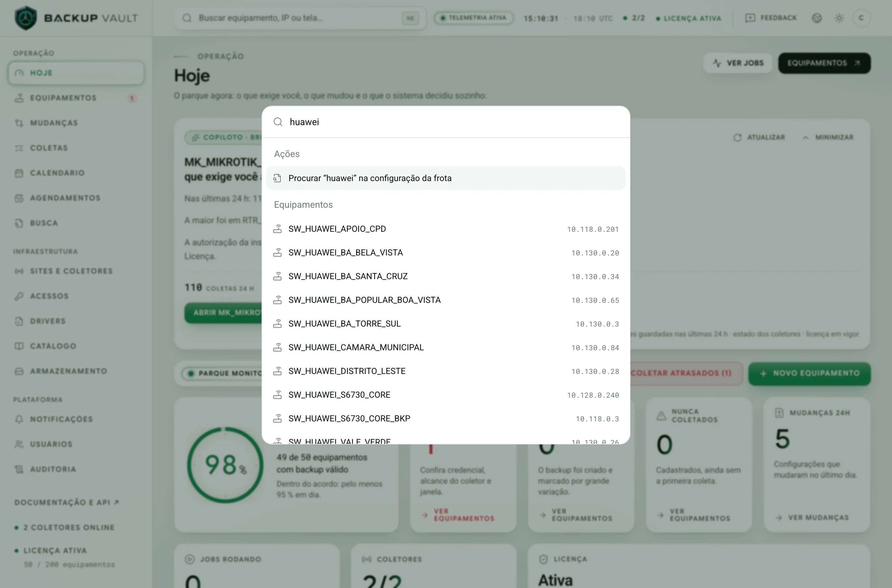Image resolution: width=892 pixels, height=588 pixels.
Task: Open Busca in the sidebar
Action: click(76, 223)
